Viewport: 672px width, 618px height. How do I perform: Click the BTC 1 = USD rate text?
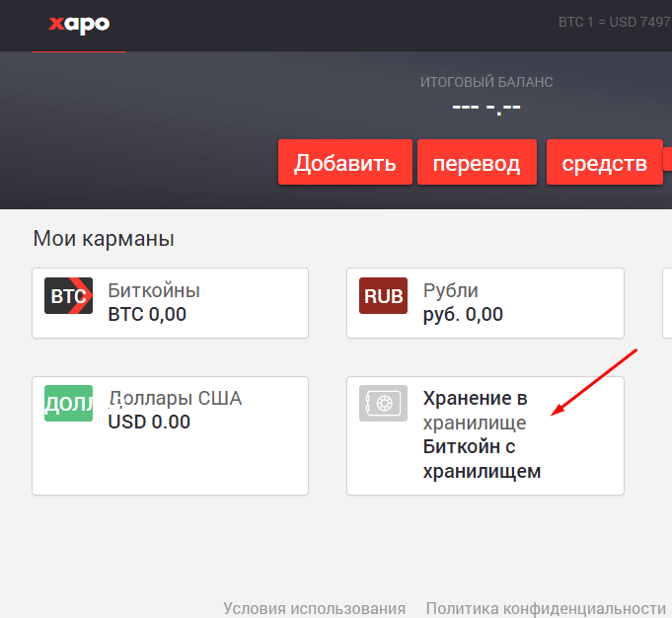pos(615,22)
